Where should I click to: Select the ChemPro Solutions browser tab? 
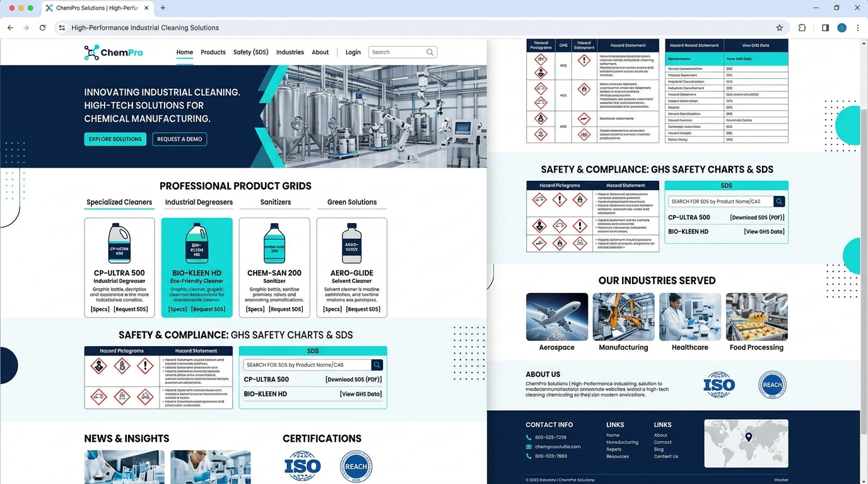click(97, 8)
